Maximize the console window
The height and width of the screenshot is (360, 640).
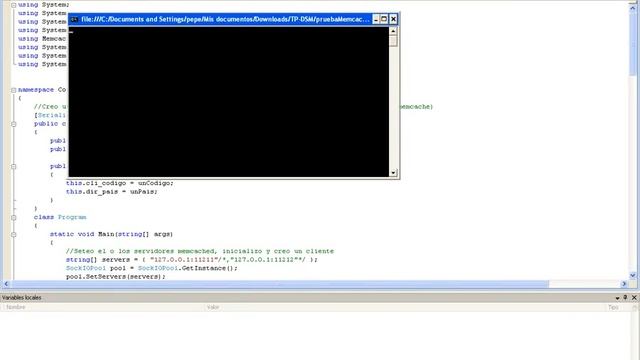point(384,19)
